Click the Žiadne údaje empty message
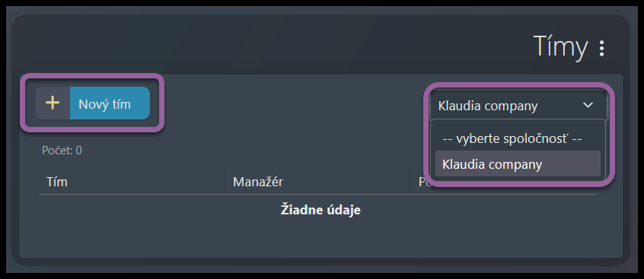The width and height of the screenshot is (644, 279). click(320, 210)
